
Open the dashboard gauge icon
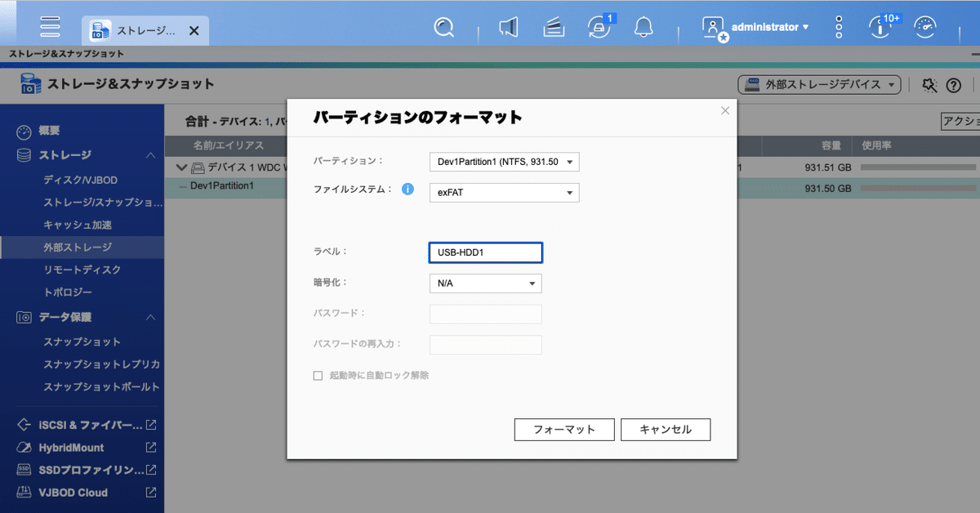(924, 27)
